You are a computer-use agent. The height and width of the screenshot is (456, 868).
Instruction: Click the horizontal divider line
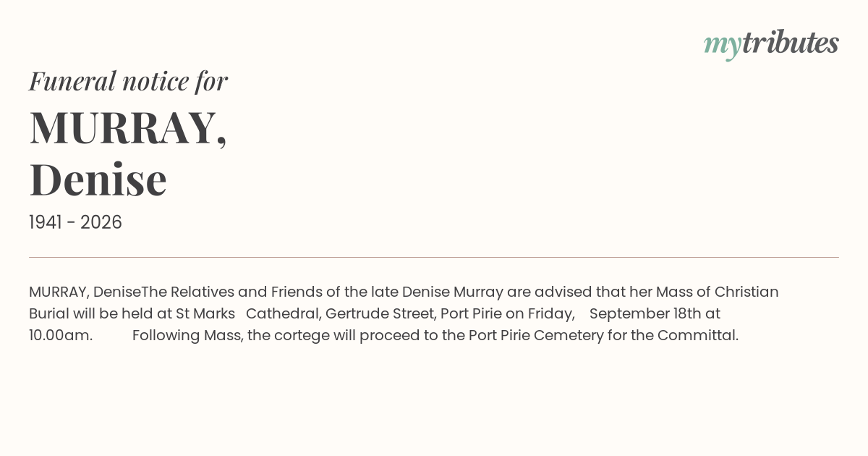(x=434, y=257)
